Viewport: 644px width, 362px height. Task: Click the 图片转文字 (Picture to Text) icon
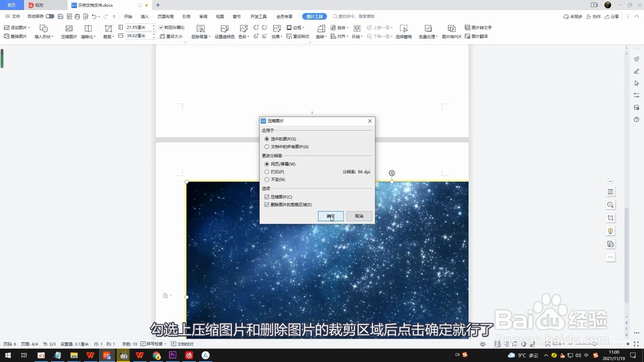478,27
